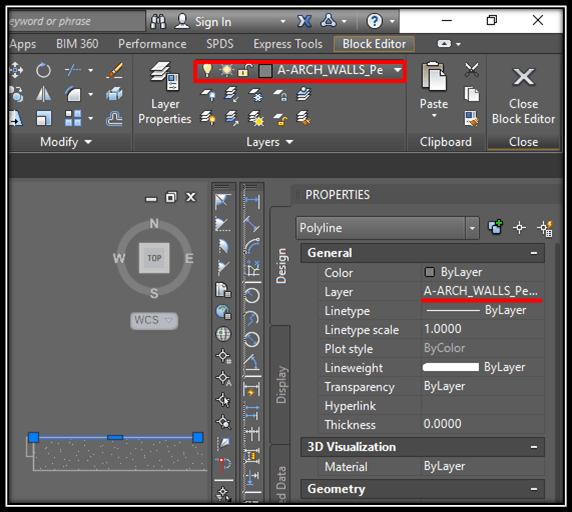Image resolution: width=572 pixels, height=512 pixels.
Task: Toggle layer on/off lightbulb in layer dropdown
Action: (x=207, y=70)
